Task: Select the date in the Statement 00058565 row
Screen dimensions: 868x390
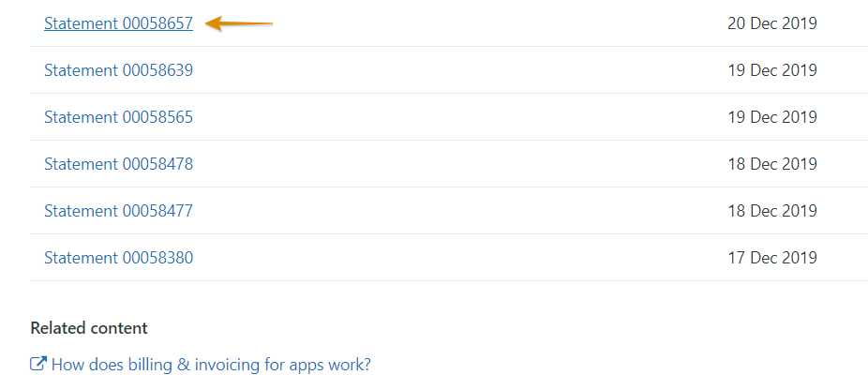Action: point(772,117)
